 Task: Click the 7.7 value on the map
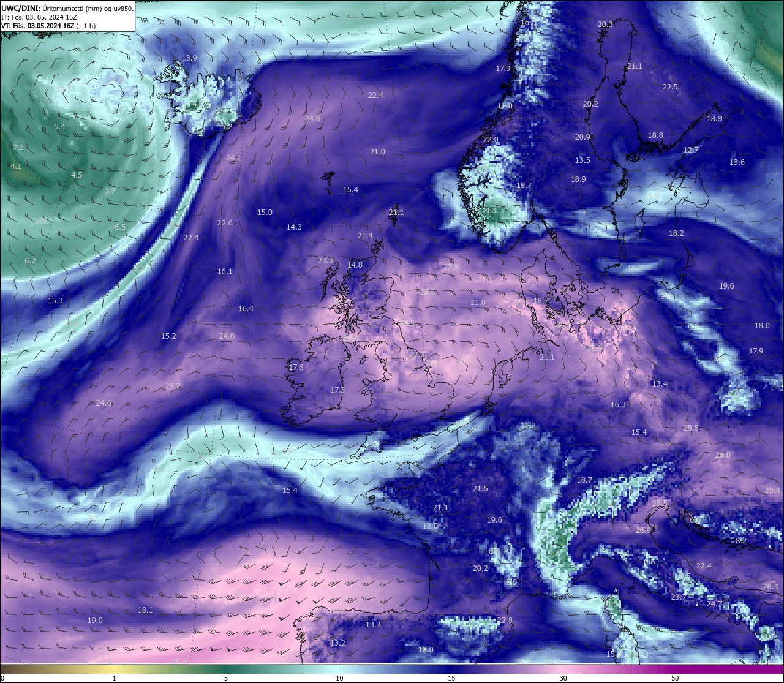[x=110, y=192]
